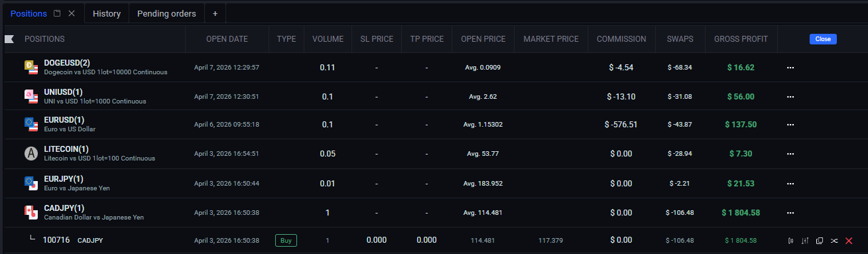Collapse the CADJPY(1) position group

[64, 208]
